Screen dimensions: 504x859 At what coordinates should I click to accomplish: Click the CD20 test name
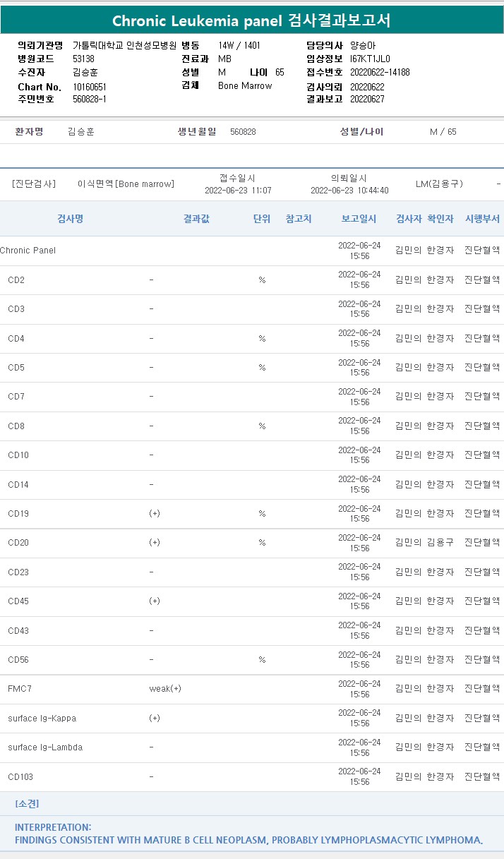(18, 543)
